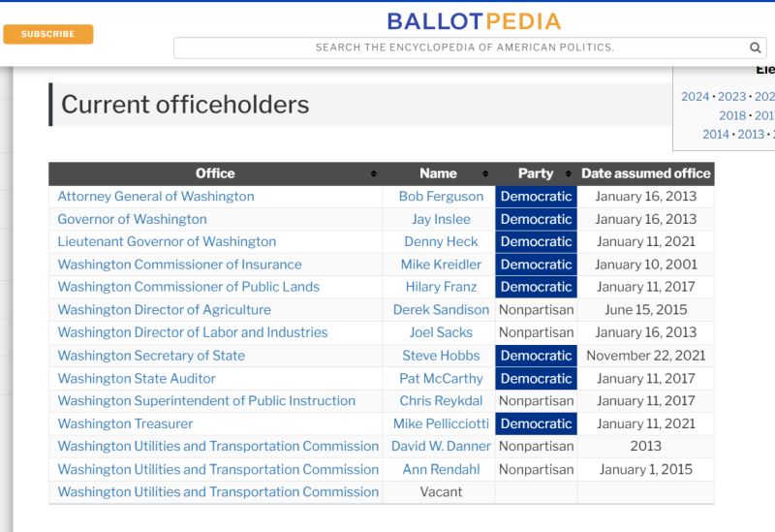Sort table by Party column arrows
The width and height of the screenshot is (775, 532).
[569, 173]
